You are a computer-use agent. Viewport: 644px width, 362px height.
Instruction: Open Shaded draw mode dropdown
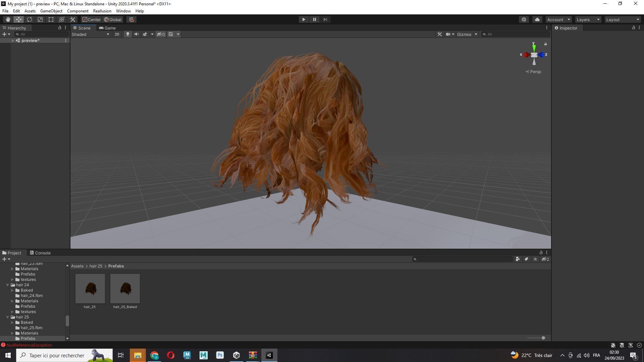pos(91,34)
